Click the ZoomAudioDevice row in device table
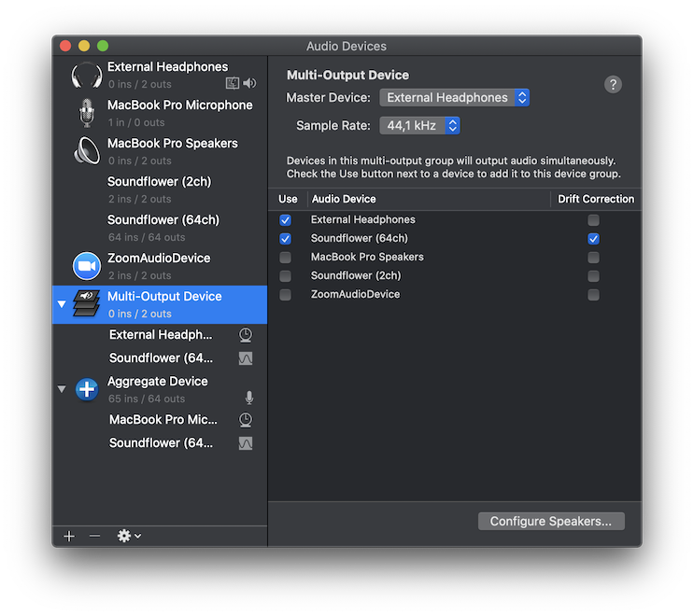 click(455, 295)
